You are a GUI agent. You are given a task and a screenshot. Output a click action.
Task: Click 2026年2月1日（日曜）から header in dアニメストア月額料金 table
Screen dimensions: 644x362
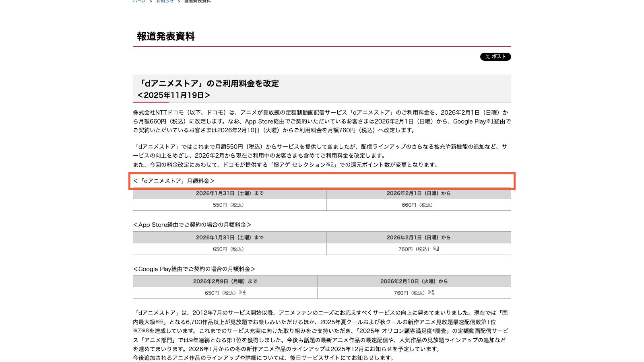(419, 193)
